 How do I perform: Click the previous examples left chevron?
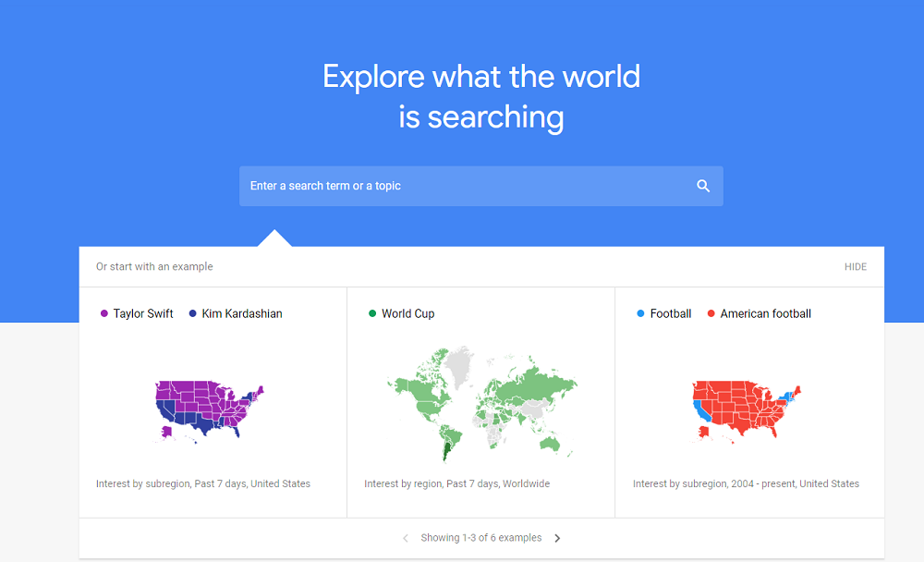(x=406, y=538)
